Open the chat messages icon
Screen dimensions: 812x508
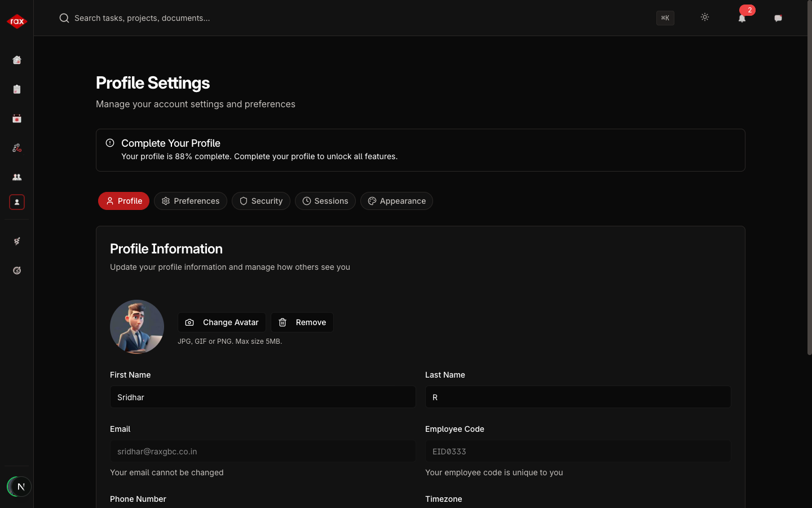pos(778,18)
